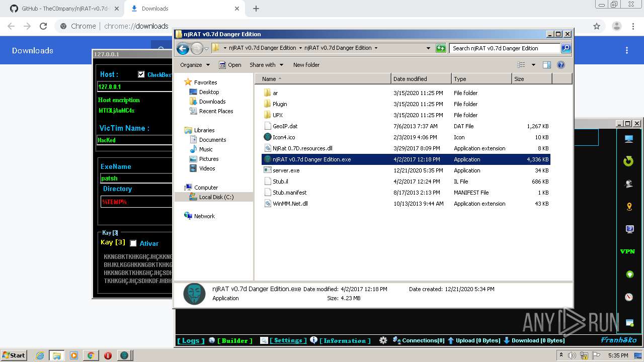Expand the view options dropdown arrow
The width and height of the screenshot is (644, 362).
click(533, 65)
